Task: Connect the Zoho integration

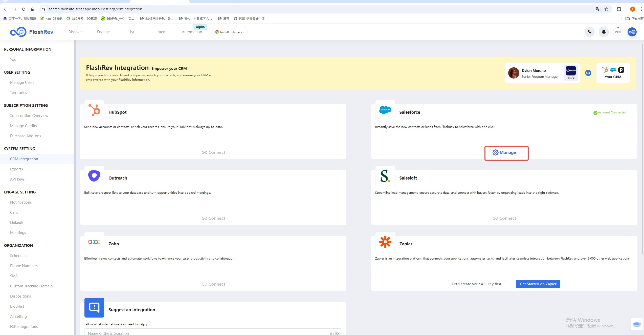Action: pos(213,284)
